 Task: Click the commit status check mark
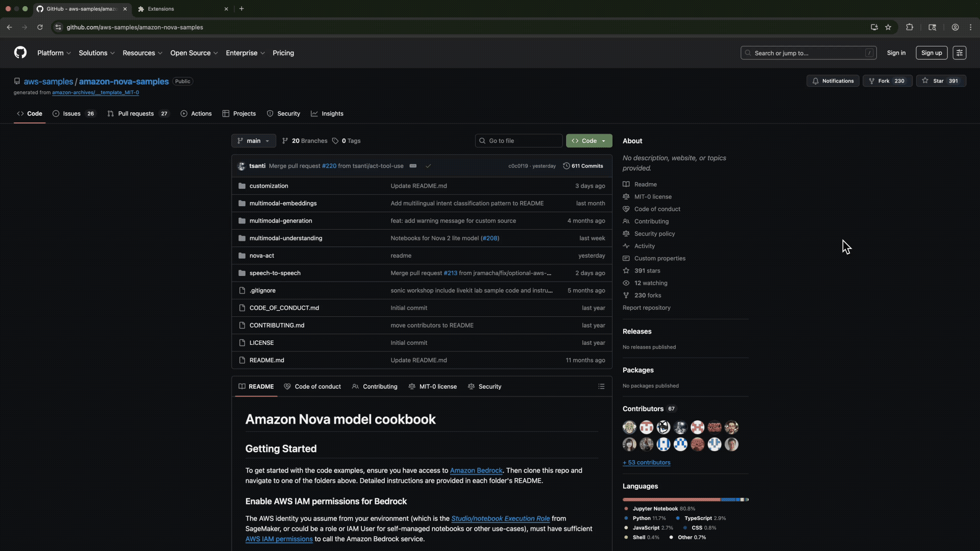428,166
